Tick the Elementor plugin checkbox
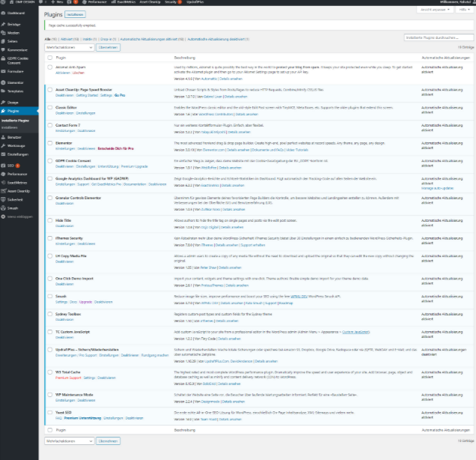This screenshot has height=460, width=476. (x=50, y=143)
